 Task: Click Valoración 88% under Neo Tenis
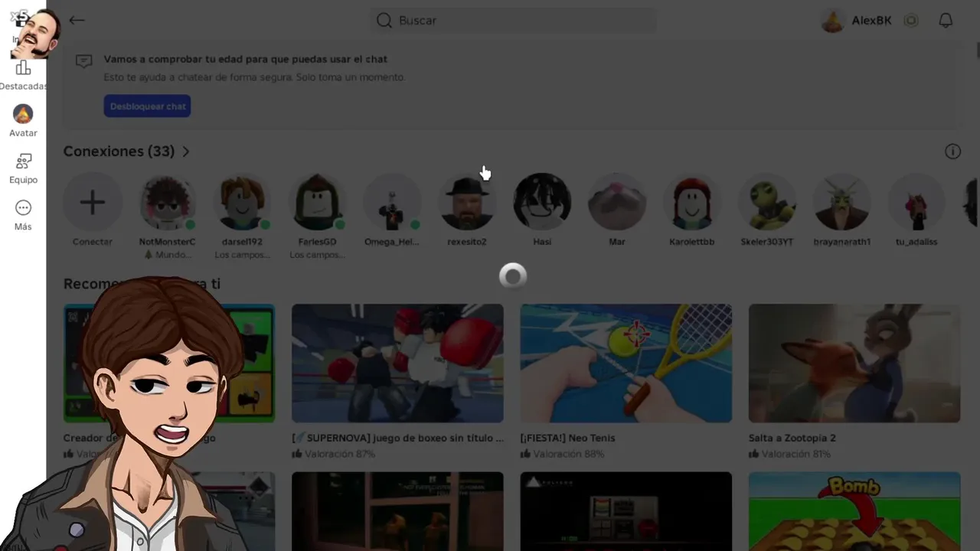click(563, 454)
